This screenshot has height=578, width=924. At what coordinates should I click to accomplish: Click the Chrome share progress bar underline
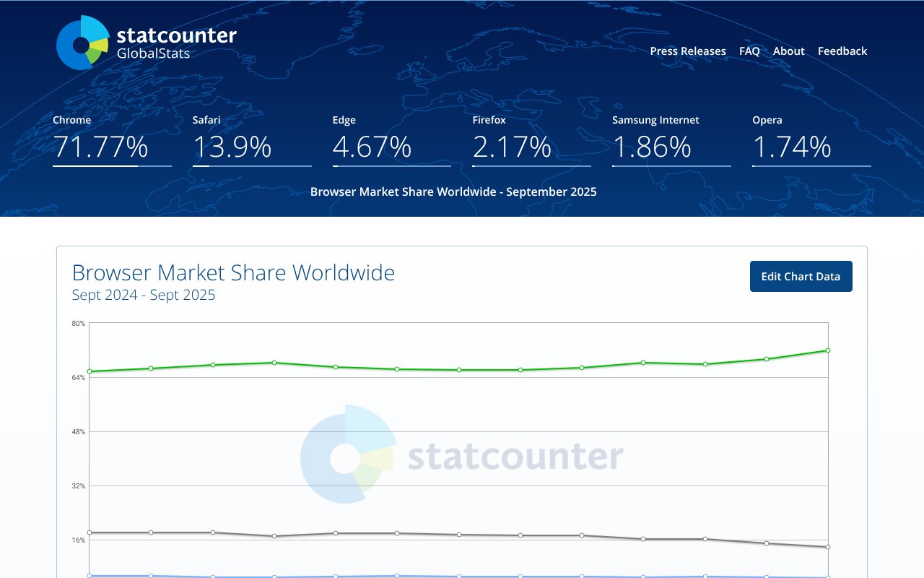point(112,166)
